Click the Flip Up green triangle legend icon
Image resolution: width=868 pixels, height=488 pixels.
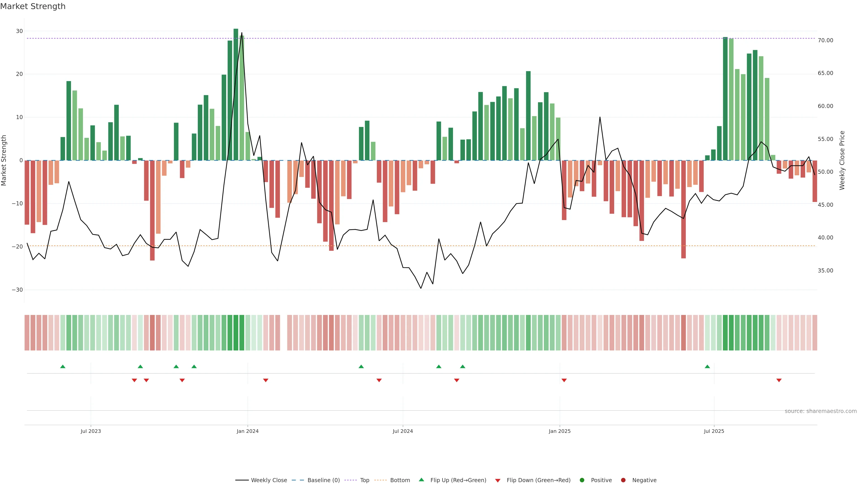[x=421, y=480]
